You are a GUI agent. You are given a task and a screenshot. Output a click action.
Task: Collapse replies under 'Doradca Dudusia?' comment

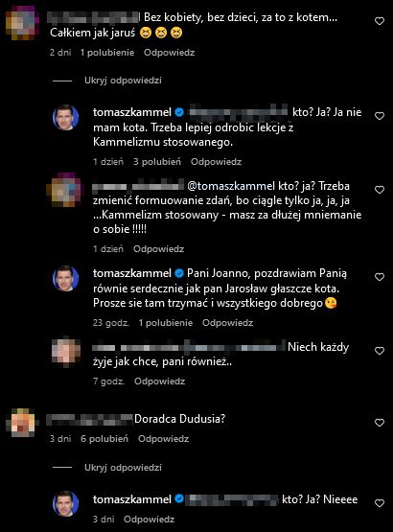pos(123,468)
